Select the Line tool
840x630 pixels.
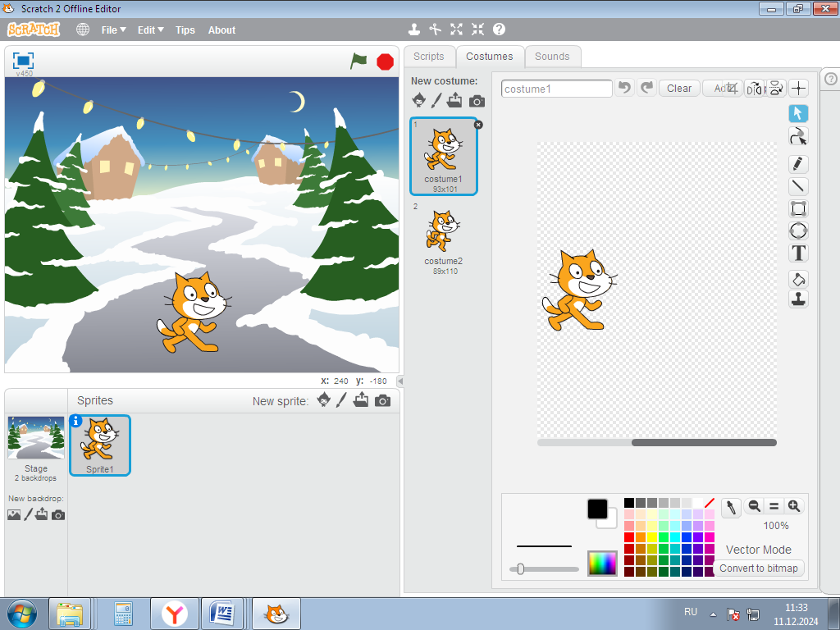798,186
